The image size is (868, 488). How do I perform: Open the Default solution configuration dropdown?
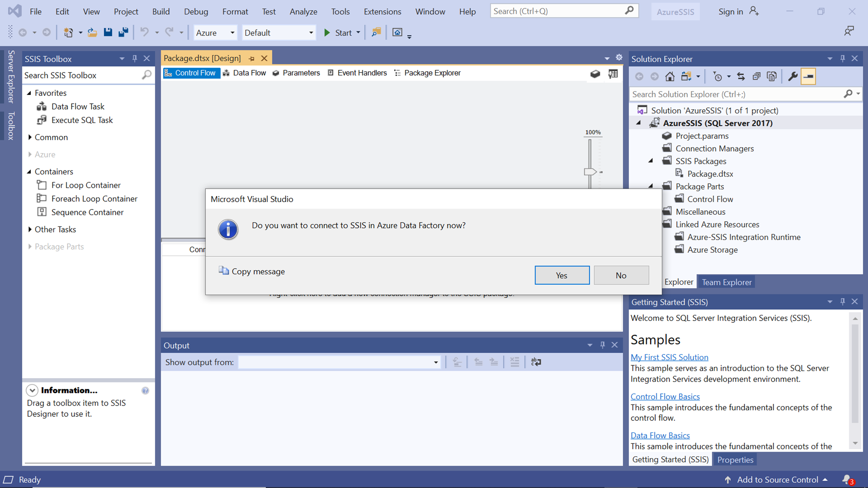pos(279,33)
